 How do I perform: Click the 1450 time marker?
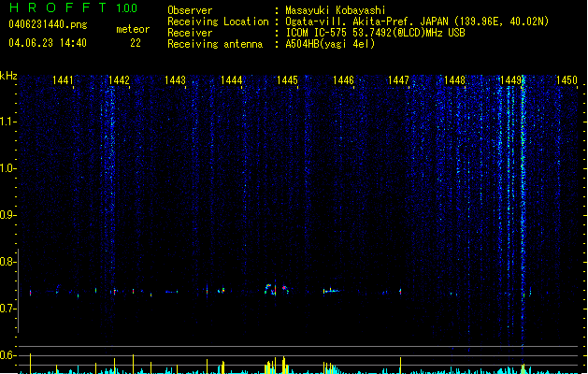point(566,80)
